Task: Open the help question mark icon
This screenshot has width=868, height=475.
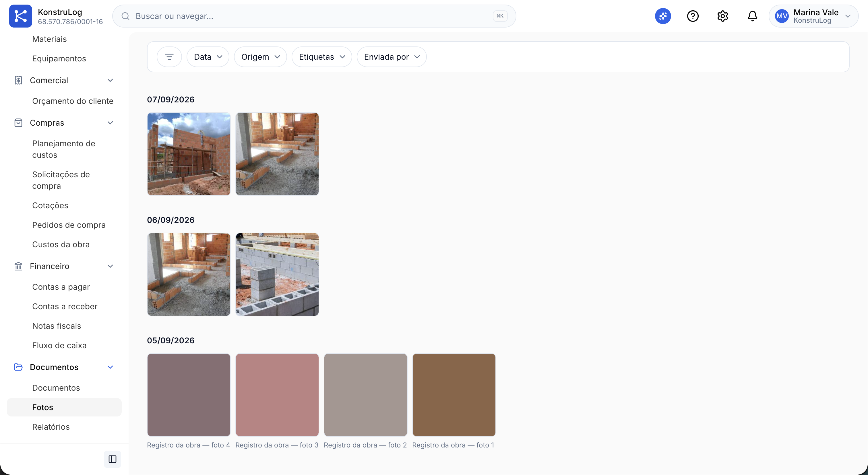Action: click(x=693, y=16)
